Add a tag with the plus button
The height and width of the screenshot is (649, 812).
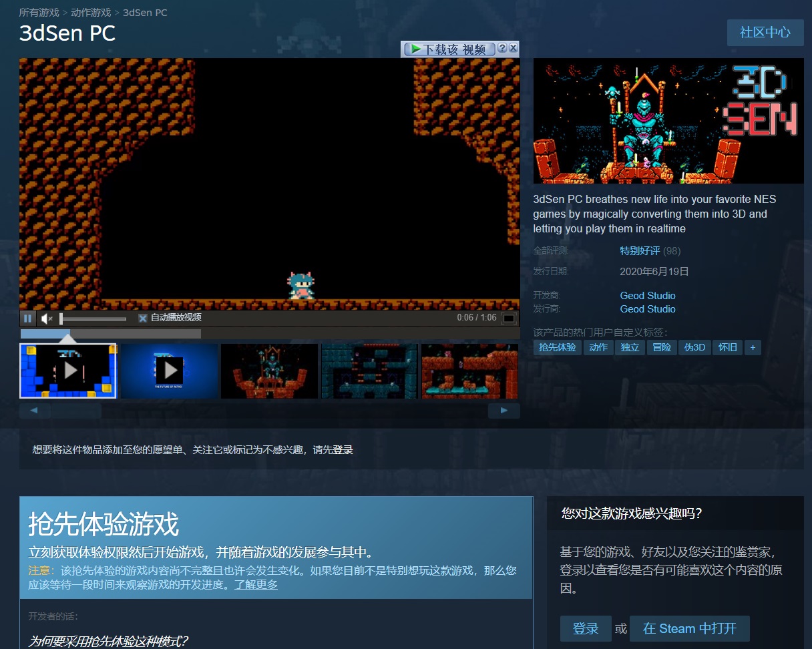point(753,347)
